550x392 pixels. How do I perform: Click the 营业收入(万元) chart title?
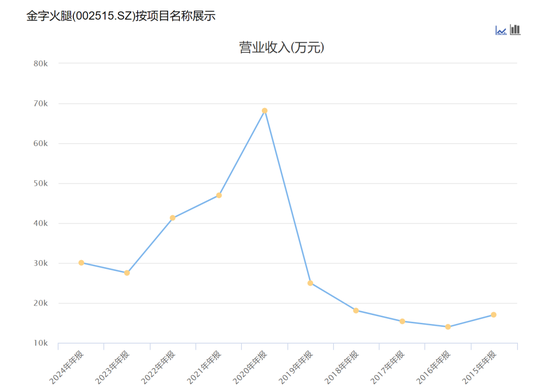pos(282,47)
